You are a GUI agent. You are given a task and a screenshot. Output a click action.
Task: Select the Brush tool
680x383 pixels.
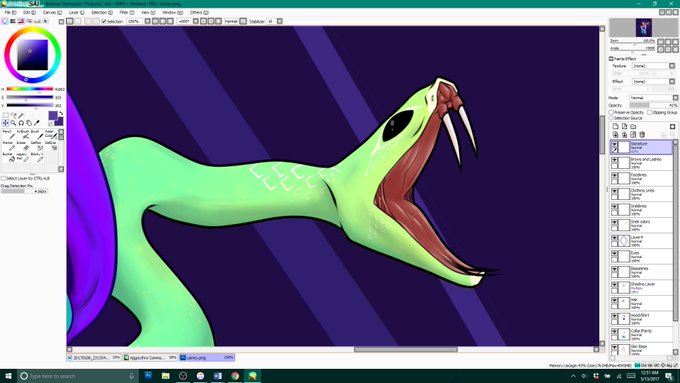36,134
